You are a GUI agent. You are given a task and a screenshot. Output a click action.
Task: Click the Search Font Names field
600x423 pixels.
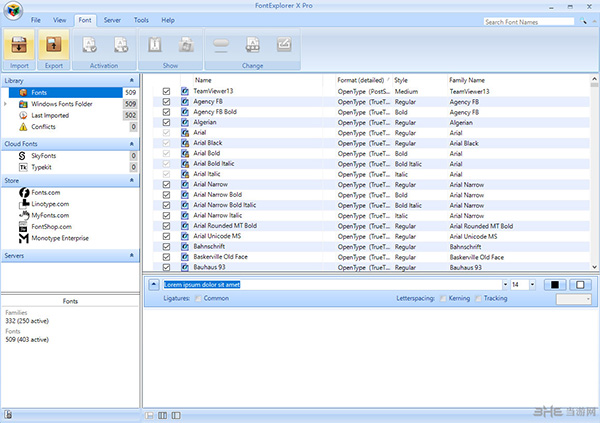[528, 22]
